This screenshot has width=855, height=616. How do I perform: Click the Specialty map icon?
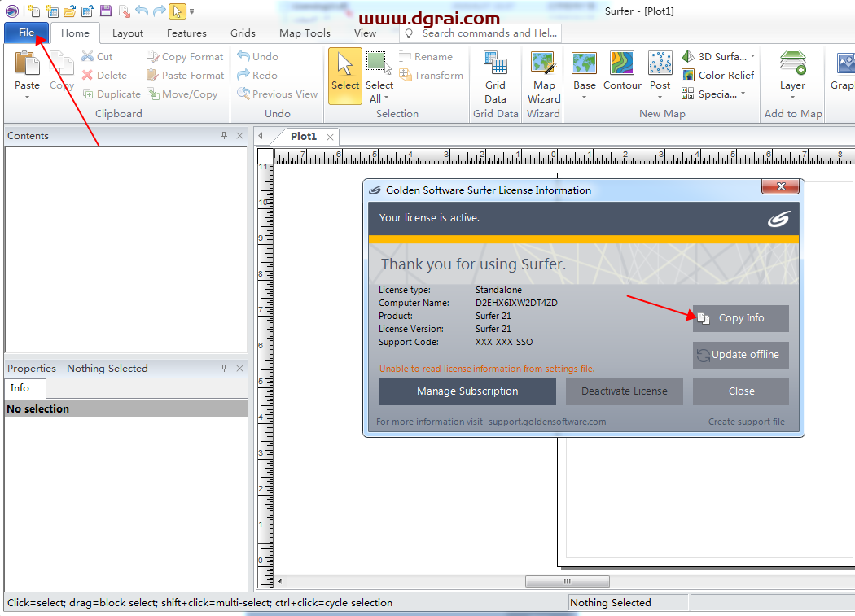pyautogui.click(x=687, y=94)
